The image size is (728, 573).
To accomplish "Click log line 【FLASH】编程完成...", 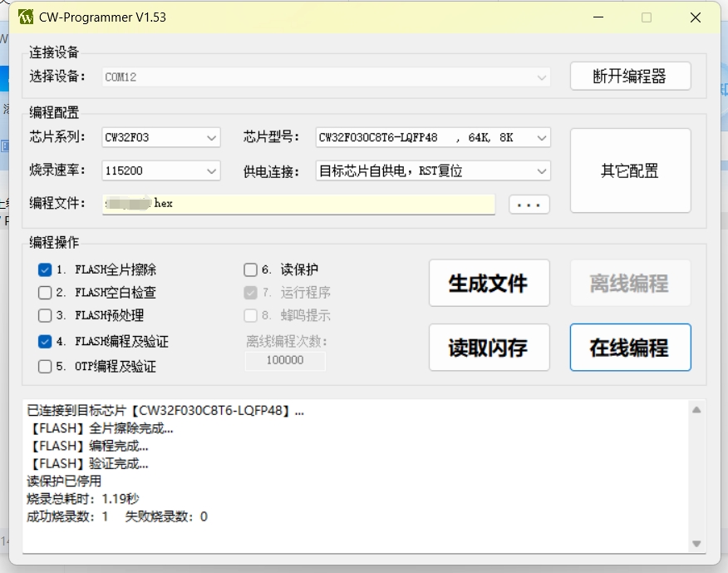I will click(x=88, y=446).
